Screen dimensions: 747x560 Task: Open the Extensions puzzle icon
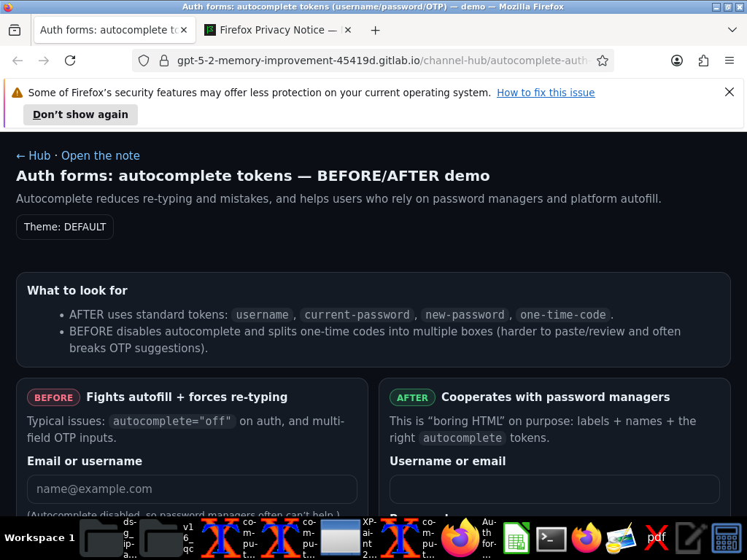[703, 61]
